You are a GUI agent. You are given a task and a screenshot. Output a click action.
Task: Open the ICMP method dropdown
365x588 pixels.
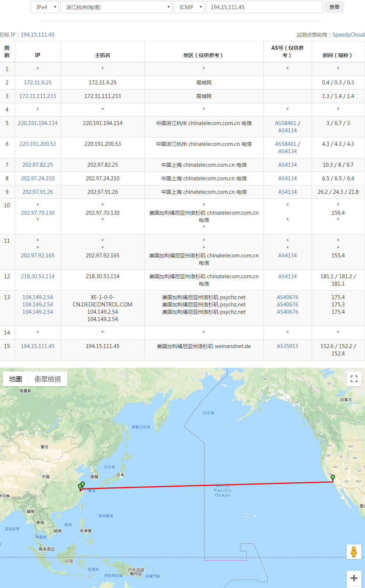pyautogui.click(x=189, y=7)
